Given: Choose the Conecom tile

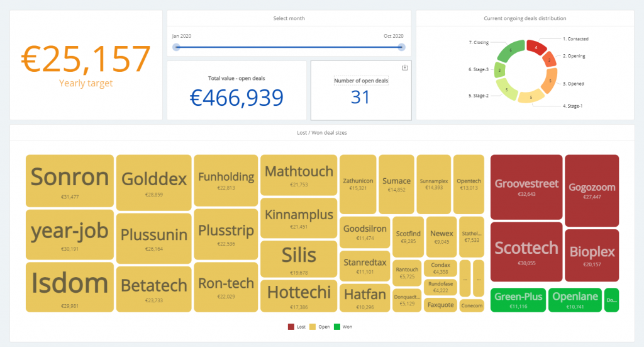Looking at the screenshot, I should tap(472, 305).
